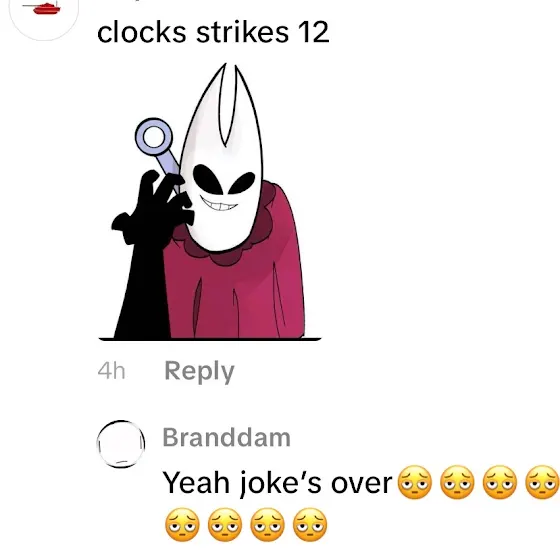
Task: Click the first pleading emoji after "over"
Action: [414, 482]
